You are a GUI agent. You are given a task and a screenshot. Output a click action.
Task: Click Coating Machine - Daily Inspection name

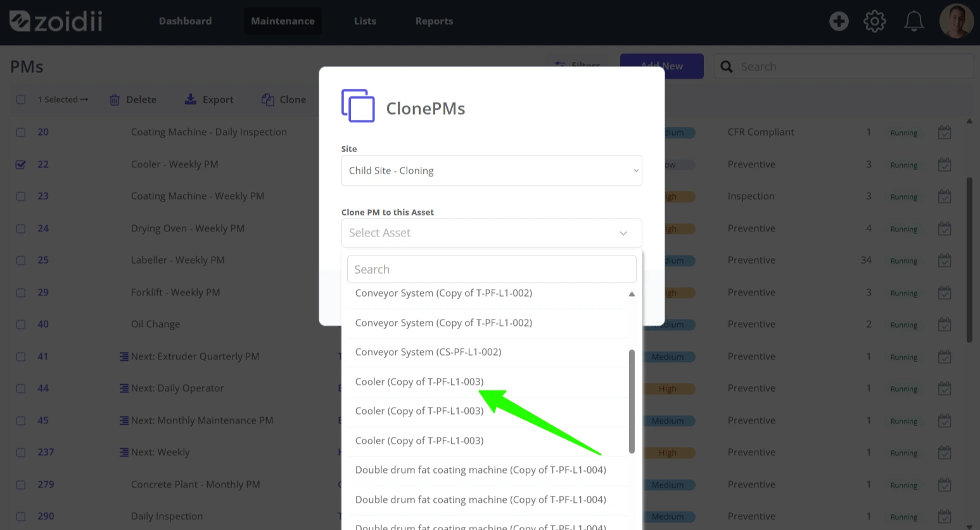pyautogui.click(x=208, y=132)
